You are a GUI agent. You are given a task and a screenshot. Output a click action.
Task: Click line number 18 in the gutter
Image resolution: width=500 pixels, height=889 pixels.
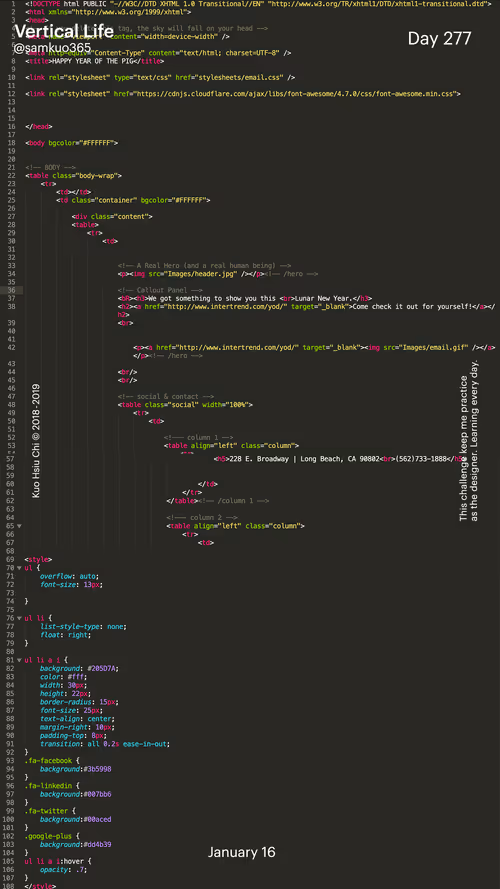11,143
